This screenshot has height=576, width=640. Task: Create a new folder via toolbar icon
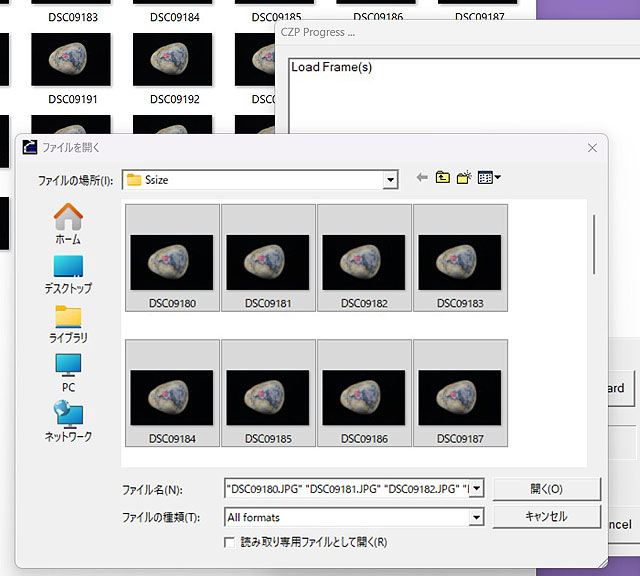click(464, 178)
